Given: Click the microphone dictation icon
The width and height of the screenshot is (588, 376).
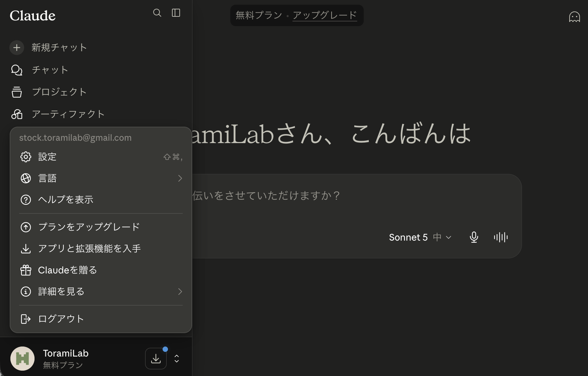Looking at the screenshot, I should click(x=474, y=237).
